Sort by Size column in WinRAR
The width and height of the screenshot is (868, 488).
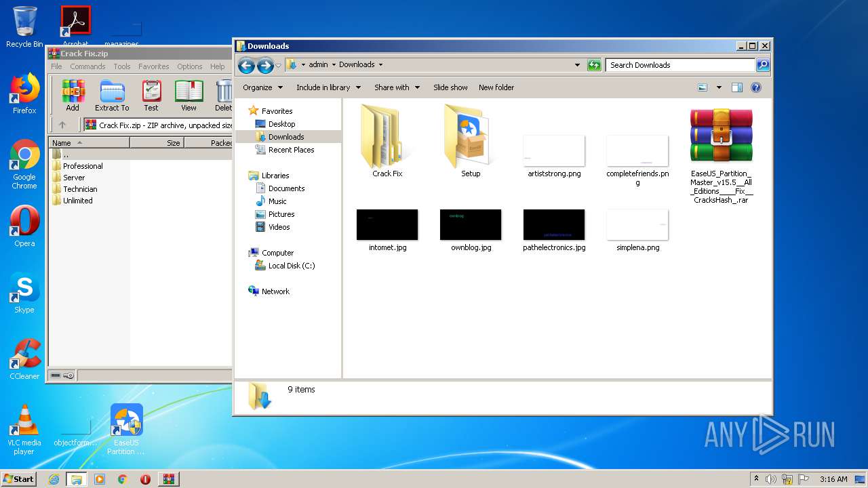click(157, 143)
